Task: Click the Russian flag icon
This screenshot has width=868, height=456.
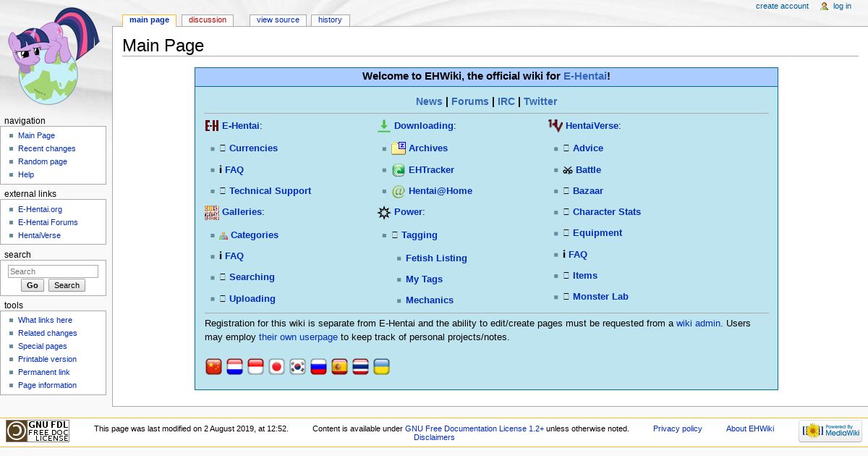Action: [x=318, y=367]
